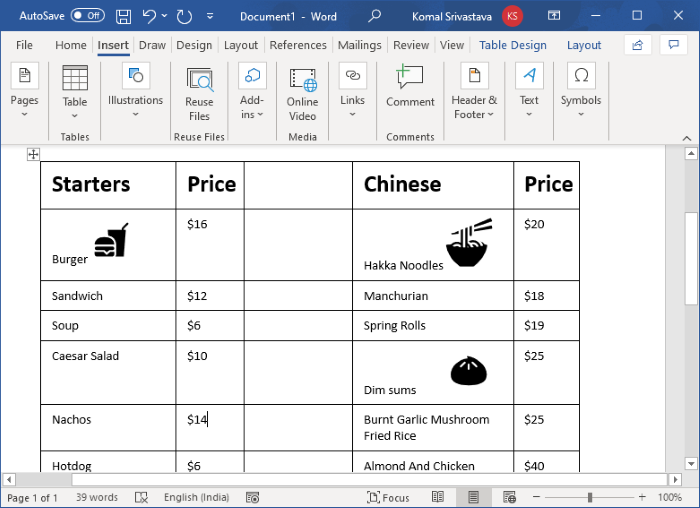Click the Starters header cell
Viewport: 700px width, 508px height.
[x=108, y=185]
